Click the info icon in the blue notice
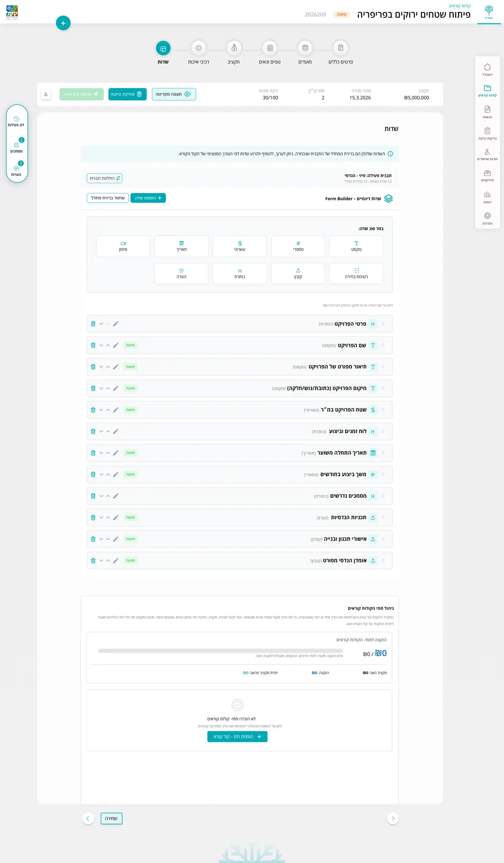 tap(390, 154)
